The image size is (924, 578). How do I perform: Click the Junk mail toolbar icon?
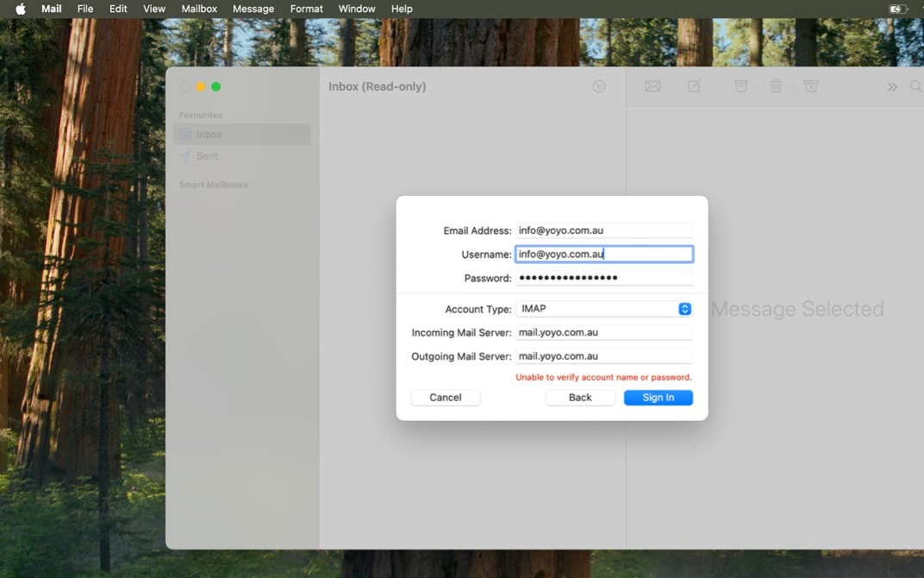click(x=811, y=86)
